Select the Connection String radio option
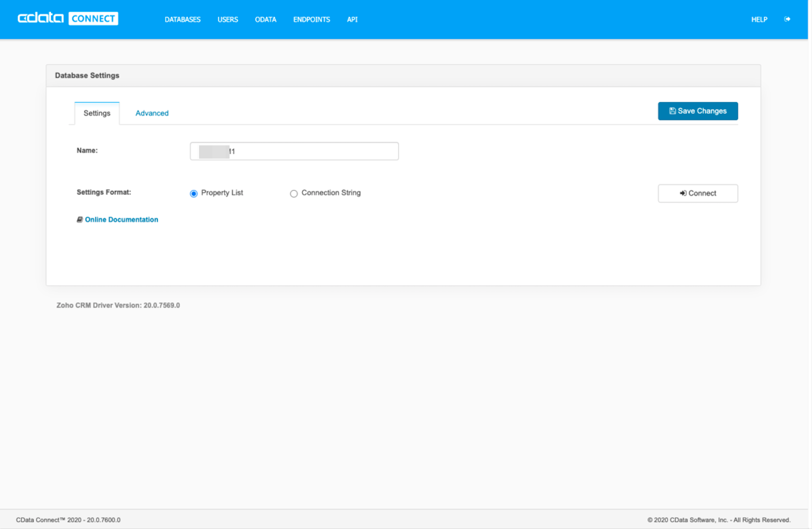This screenshot has height=529, width=812. click(x=293, y=194)
